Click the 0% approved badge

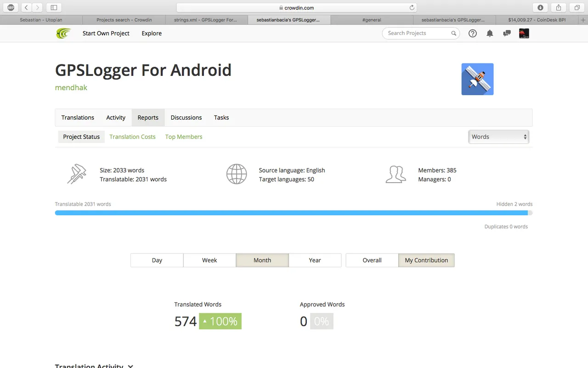coord(322,321)
